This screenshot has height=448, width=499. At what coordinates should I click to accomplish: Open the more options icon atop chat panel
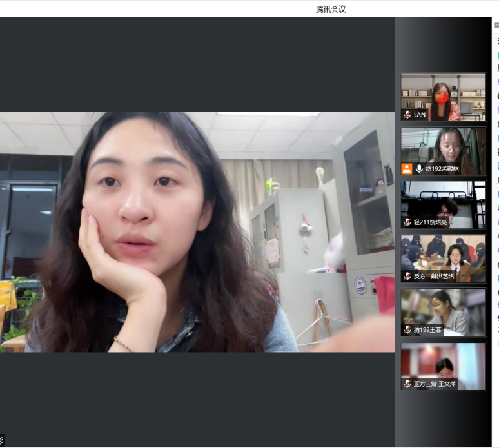point(496,25)
